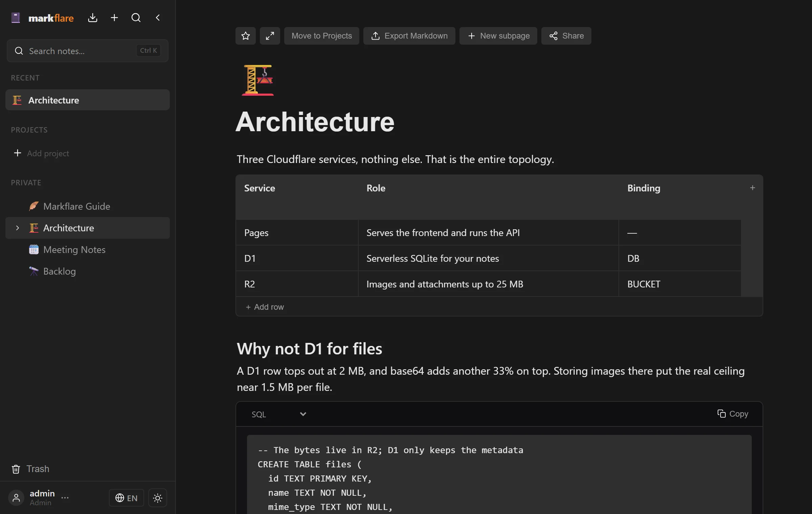Click 'Images and attachments up to 25 MB' cell
Viewport: 812px width, 514px height.
click(x=489, y=284)
